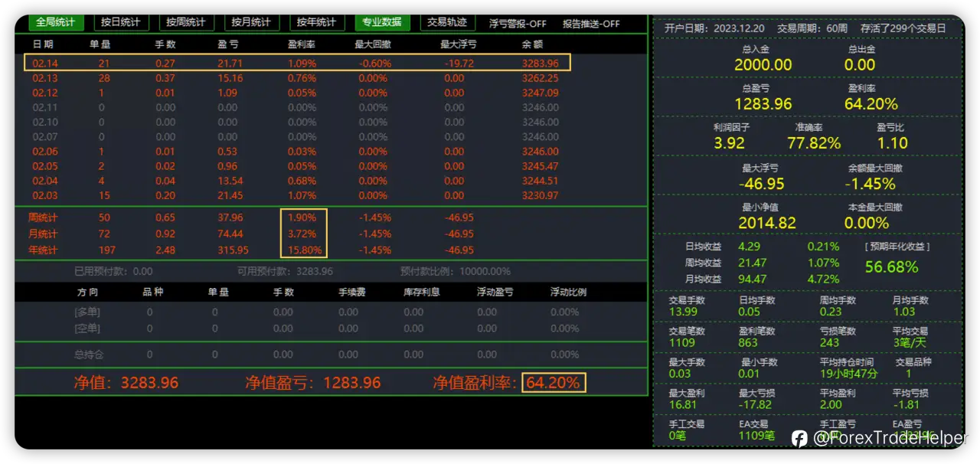The width and height of the screenshot is (980, 464).
Task: Click the 准确率 value 77.82%
Action: (814, 143)
